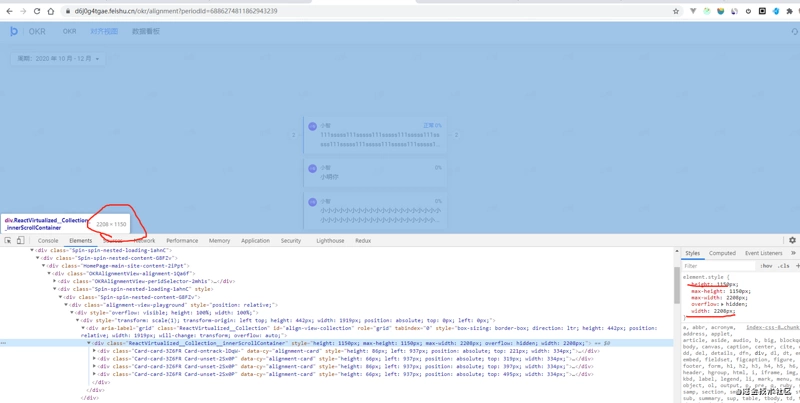
Task: Open the 数据看板 tab
Action: click(x=146, y=31)
